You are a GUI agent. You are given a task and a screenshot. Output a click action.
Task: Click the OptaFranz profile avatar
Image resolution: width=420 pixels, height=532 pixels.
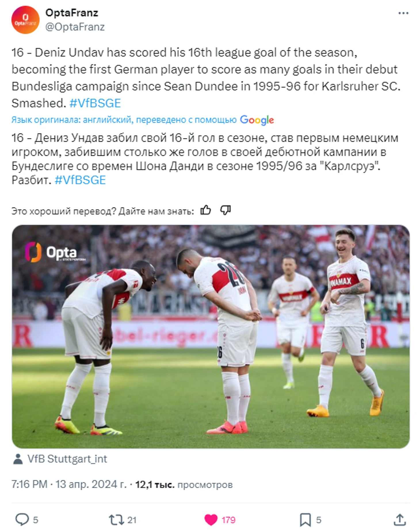coord(25,20)
